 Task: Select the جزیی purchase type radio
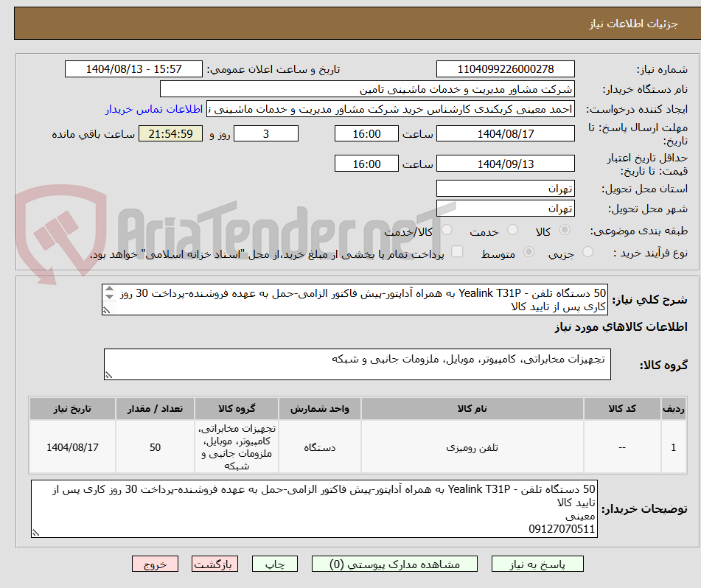pos(588,251)
